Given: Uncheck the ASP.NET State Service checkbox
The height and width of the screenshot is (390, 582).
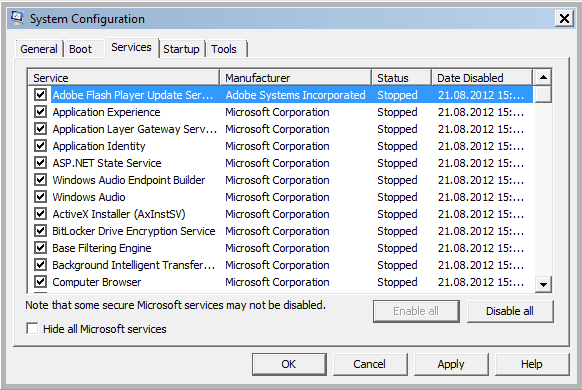Looking at the screenshot, I should coord(40,163).
